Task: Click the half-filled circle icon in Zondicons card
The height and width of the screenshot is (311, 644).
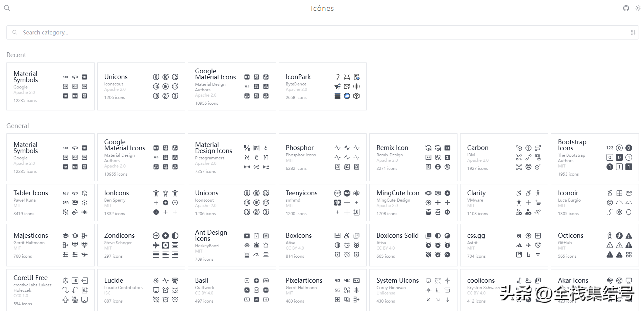Action: pyautogui.click(x=175, y=236)
